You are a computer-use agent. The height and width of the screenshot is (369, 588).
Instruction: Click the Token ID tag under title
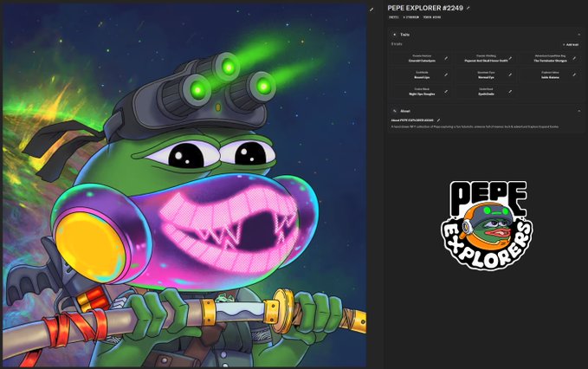(x=432, y=17)
